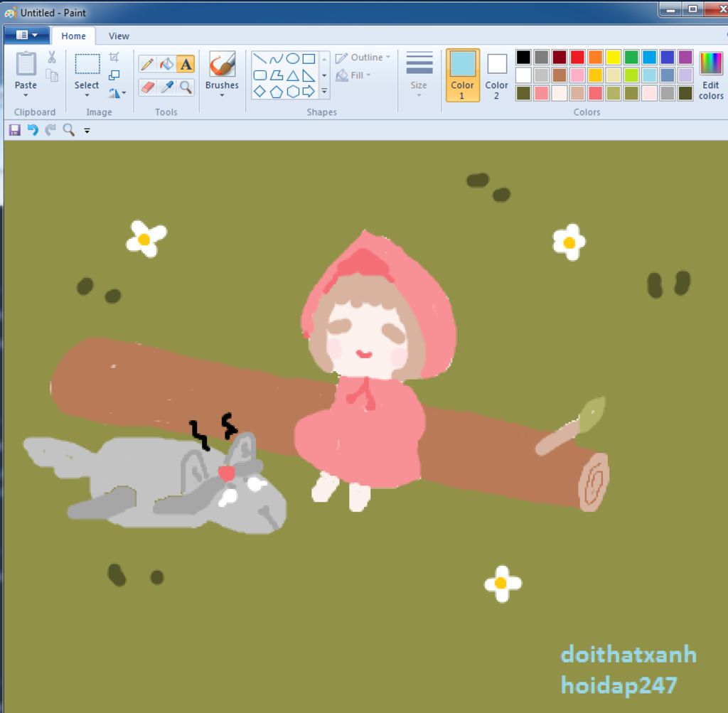
Task: Click the Paint app icon in title bar
Action: click(10, 13)
